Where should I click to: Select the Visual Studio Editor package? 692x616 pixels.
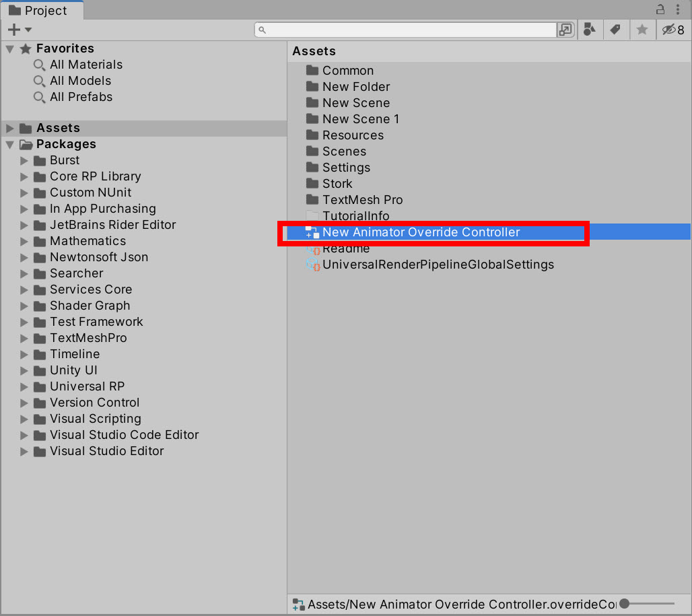[107, 451]
